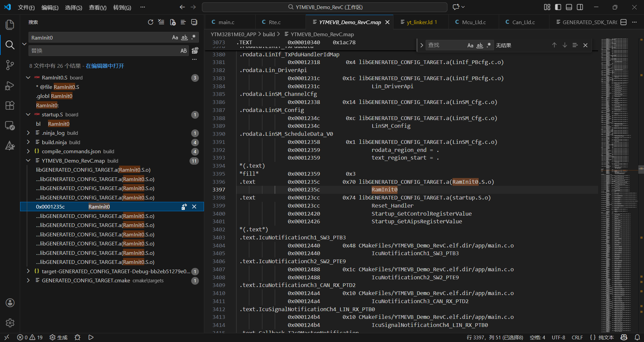Screen dimensions: 644x342
Task: Refresh the search results
Action: tap(151, 22)
